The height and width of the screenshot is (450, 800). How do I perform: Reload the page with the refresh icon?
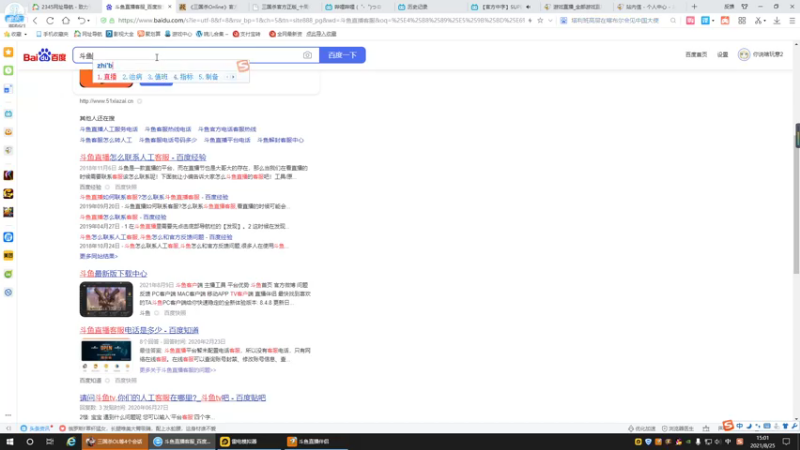click(x=50, y=21)
